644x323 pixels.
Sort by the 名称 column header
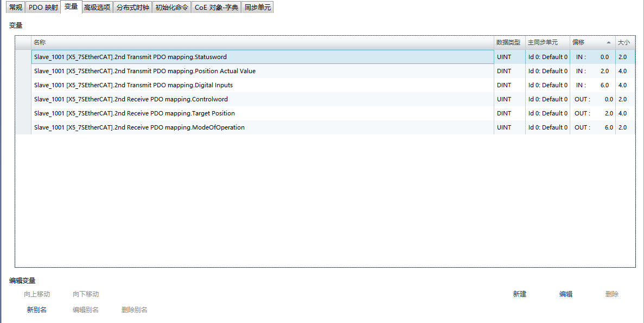[x=263, y=42]
